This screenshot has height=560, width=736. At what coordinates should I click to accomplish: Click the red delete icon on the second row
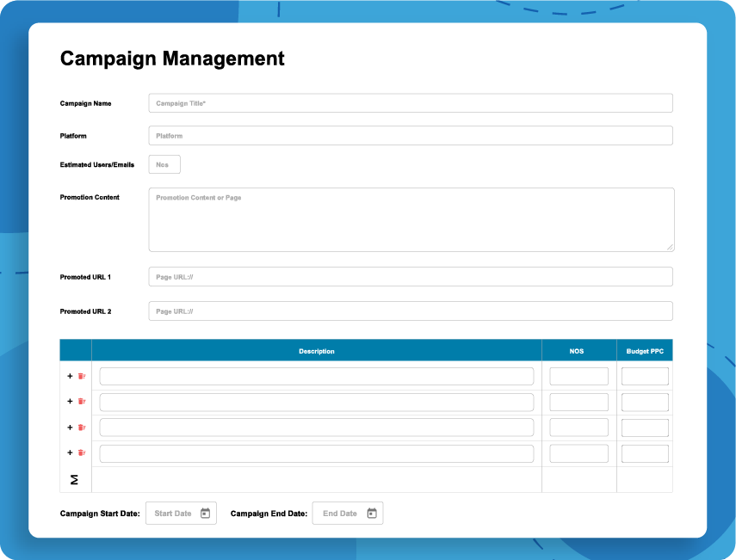click(x=81, y=402)
